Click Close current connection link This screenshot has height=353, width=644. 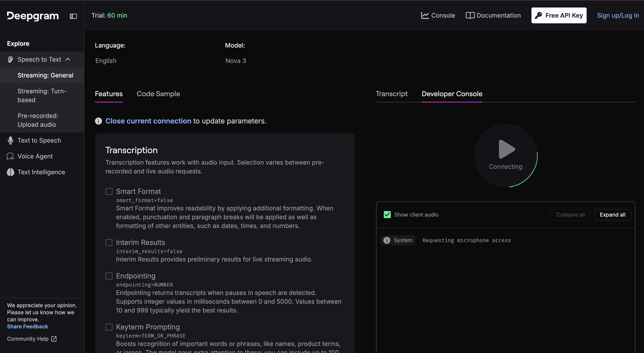148,121
